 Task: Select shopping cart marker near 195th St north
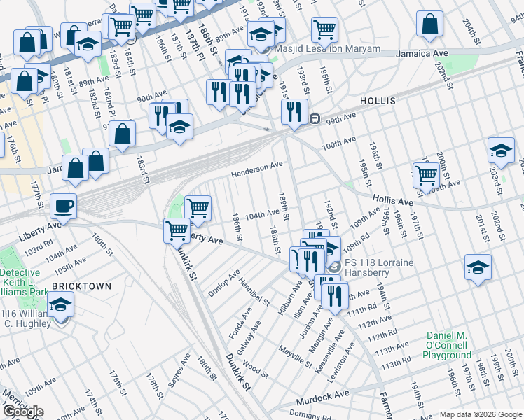click(324, 31)
